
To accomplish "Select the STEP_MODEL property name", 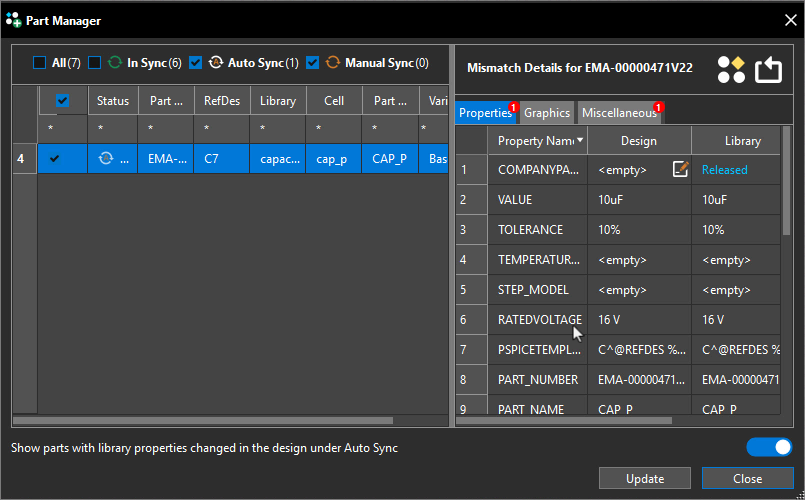I will tap(537, 290).
